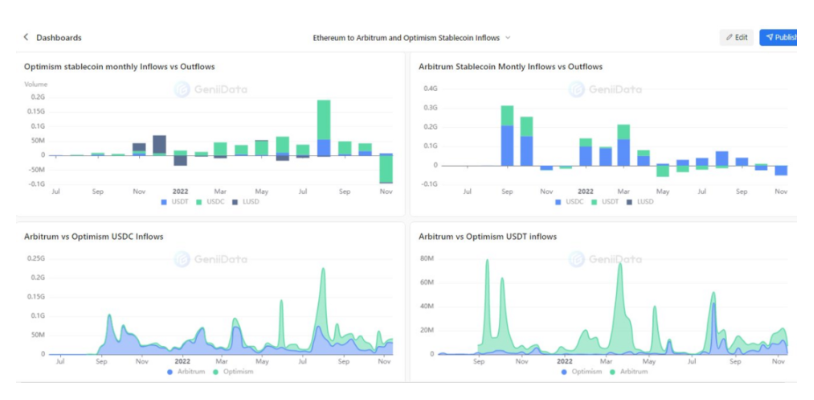This screenshot has width=814, height=400.
Task: Click the '0.4G' axis label in Arbitrum monthly chart
Action: (x=431, y=89)
